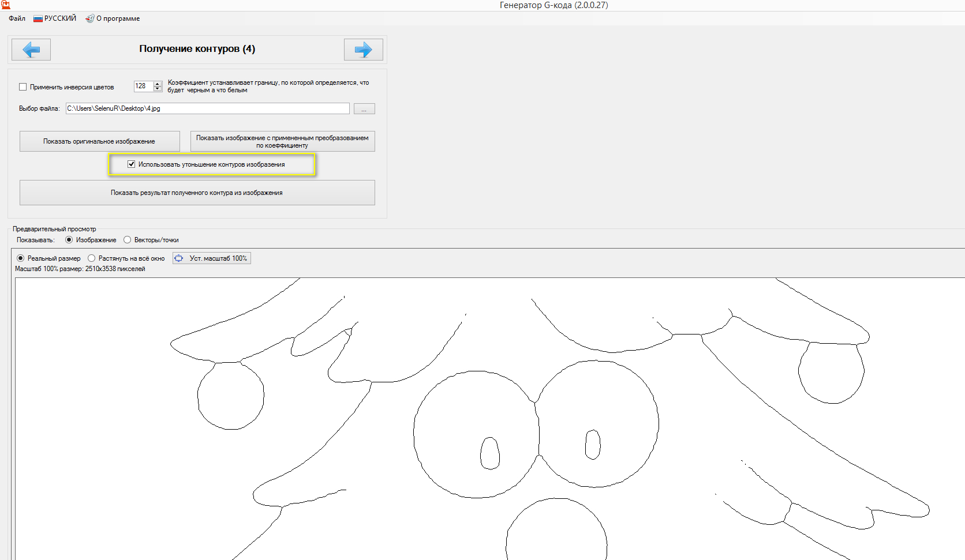The image size is (965, 560).
Task: Click the file path input field
Action: [x=208, y=108]
